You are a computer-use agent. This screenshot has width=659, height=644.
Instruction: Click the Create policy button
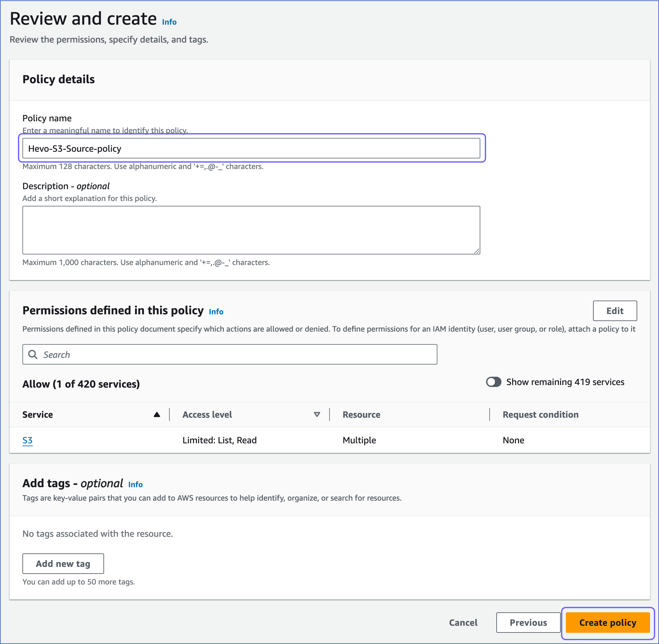point(607,622)
